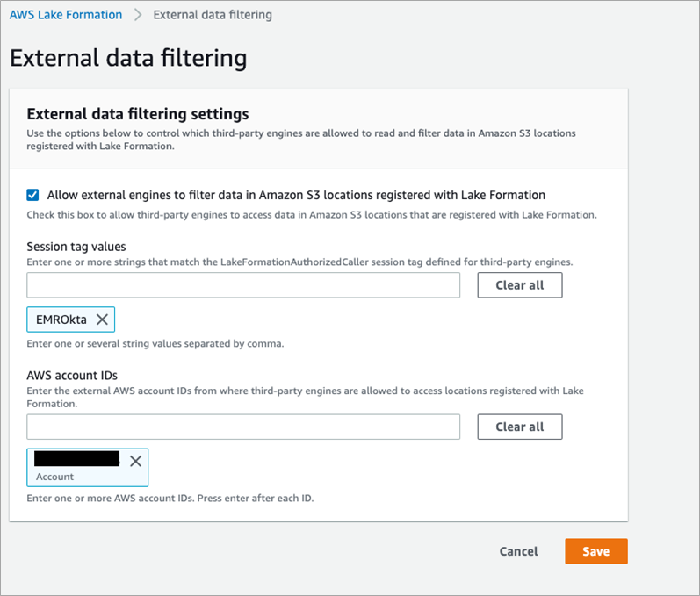Click the blacked-out account ID text
The height and width of the screenshot is (596, 700).
coord(76,458)
